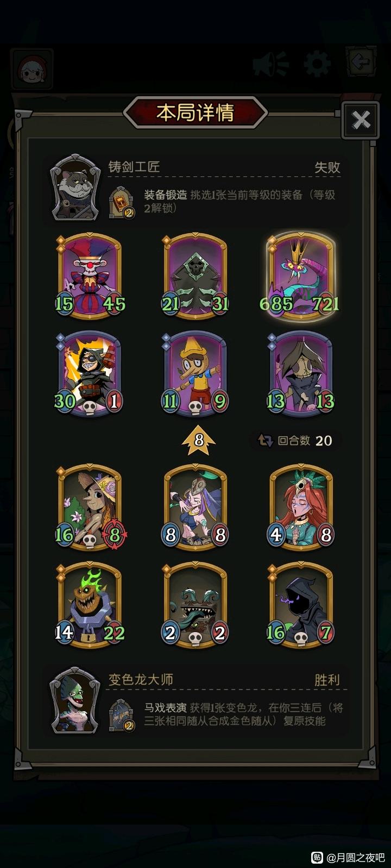
Task: Inspect the hooded scarecrow card 13/13
Action: 301,374
